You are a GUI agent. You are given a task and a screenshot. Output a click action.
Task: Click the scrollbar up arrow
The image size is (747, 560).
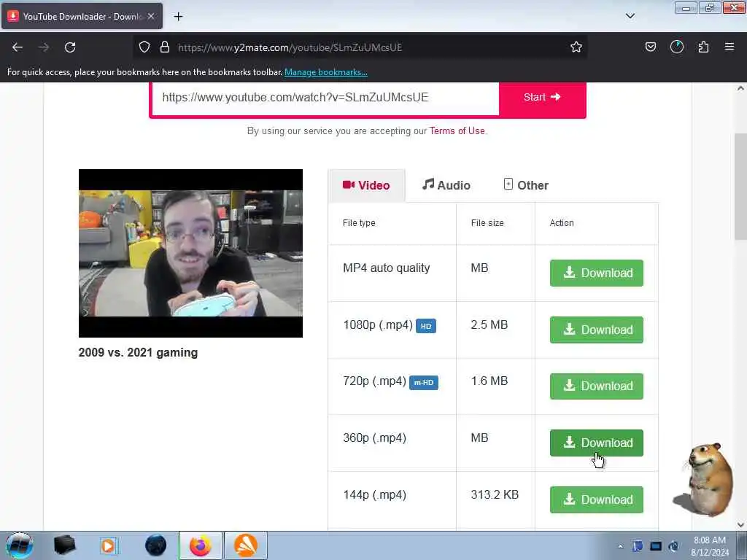click(741, 88)
